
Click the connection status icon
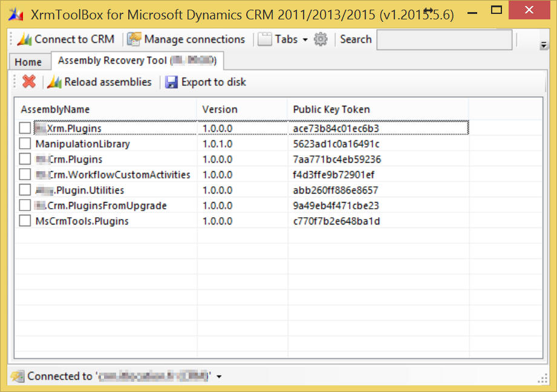click(18, 376)
